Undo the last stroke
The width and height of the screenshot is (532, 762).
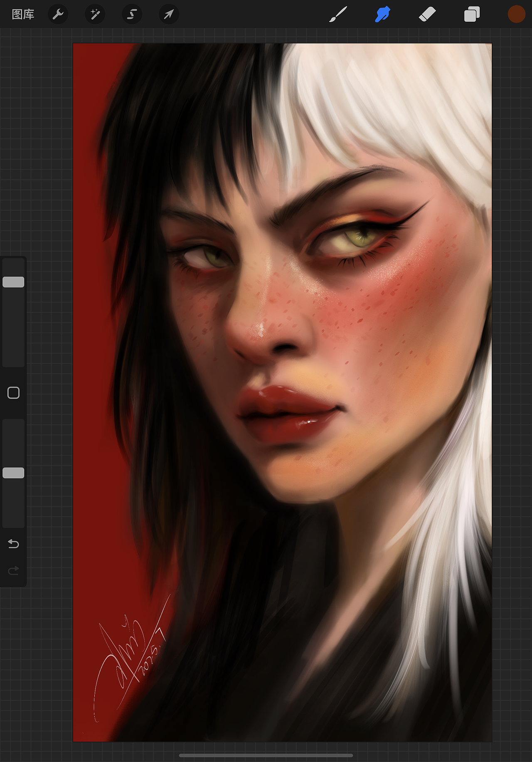tap(13, 543)
